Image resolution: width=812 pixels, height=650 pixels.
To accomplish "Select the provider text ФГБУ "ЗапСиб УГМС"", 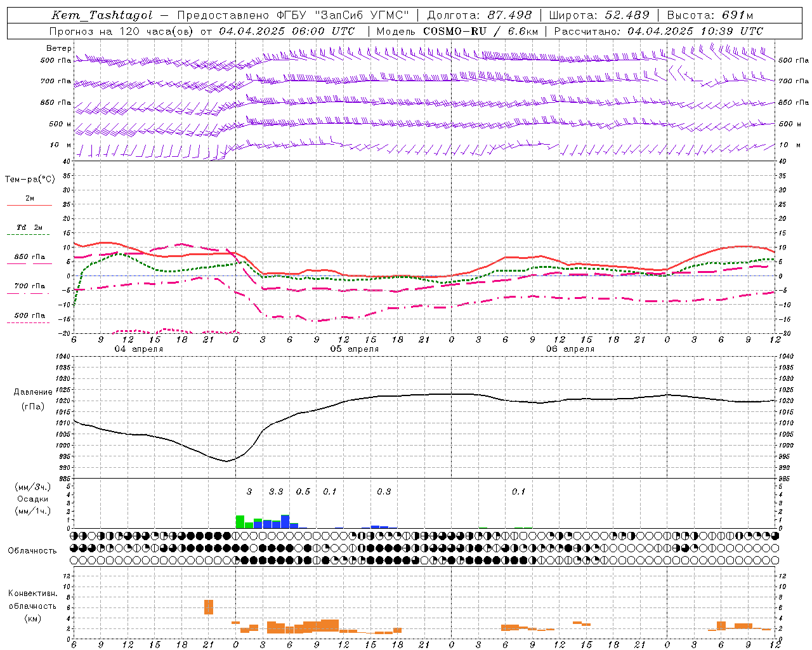I will [343, 15].
